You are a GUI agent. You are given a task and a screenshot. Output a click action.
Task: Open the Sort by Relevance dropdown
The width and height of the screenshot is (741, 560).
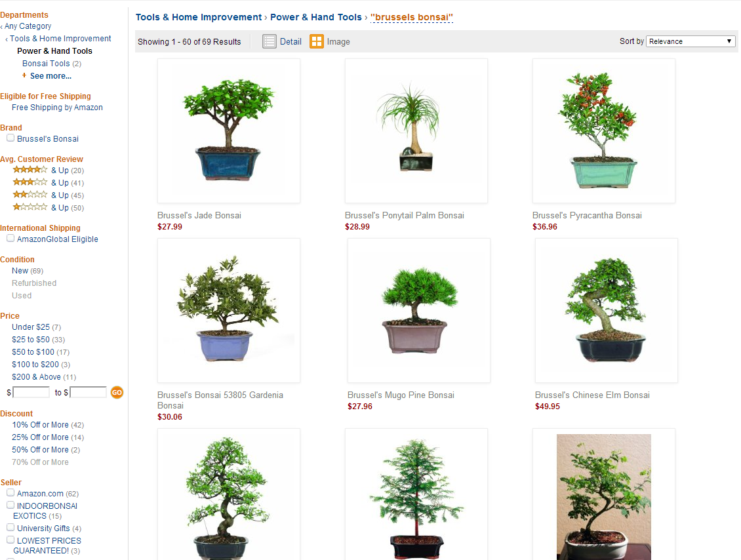[691, 41]
